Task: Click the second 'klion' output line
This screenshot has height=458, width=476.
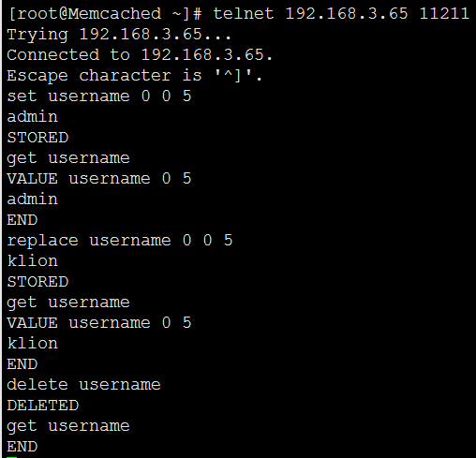Action: tap(33, 343)
